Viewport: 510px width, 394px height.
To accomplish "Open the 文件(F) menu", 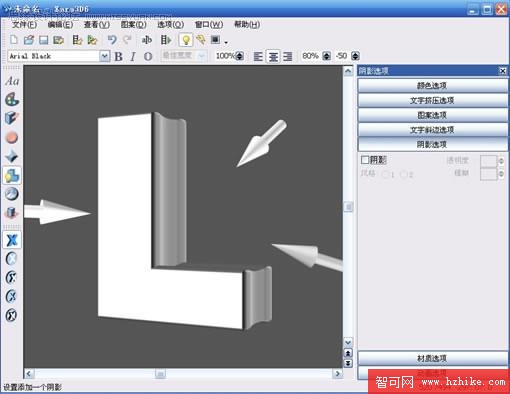I will click(x=24, y=24).
